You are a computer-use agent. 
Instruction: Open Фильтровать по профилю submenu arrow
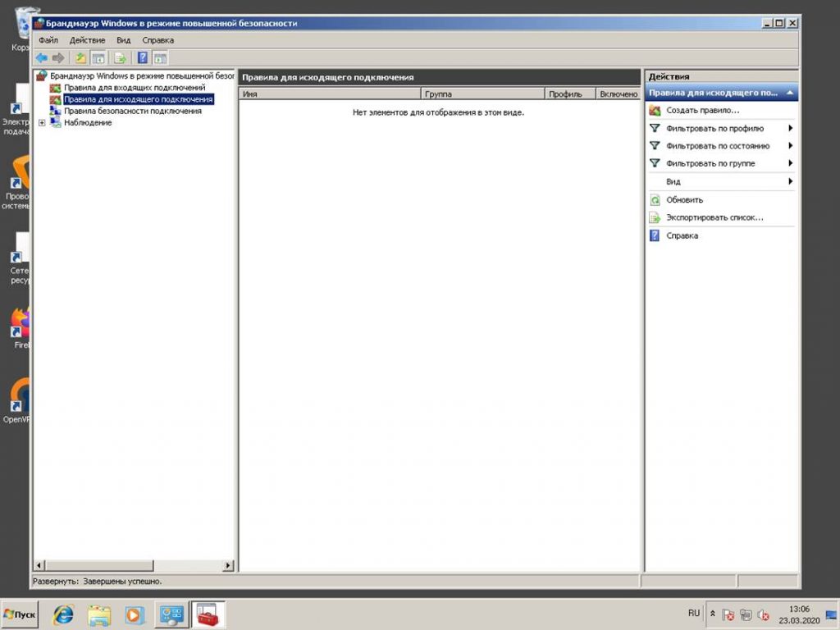790,128
